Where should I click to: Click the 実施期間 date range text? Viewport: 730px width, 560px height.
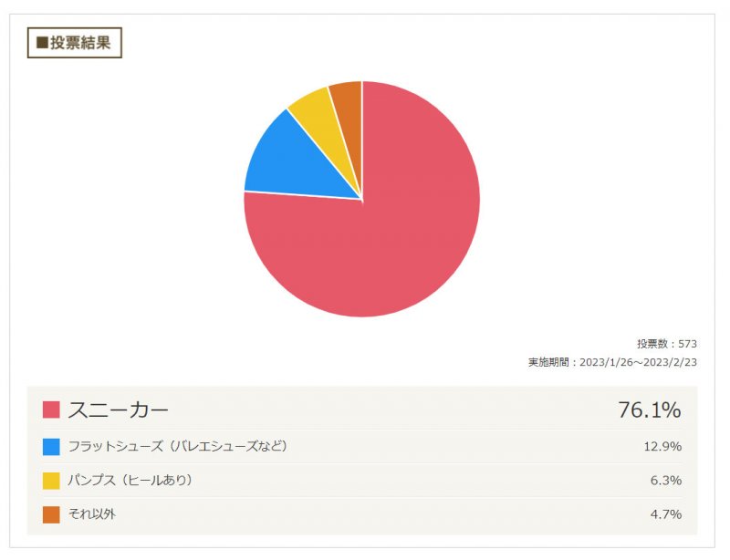pyautogui.click(x=612, y=362)
